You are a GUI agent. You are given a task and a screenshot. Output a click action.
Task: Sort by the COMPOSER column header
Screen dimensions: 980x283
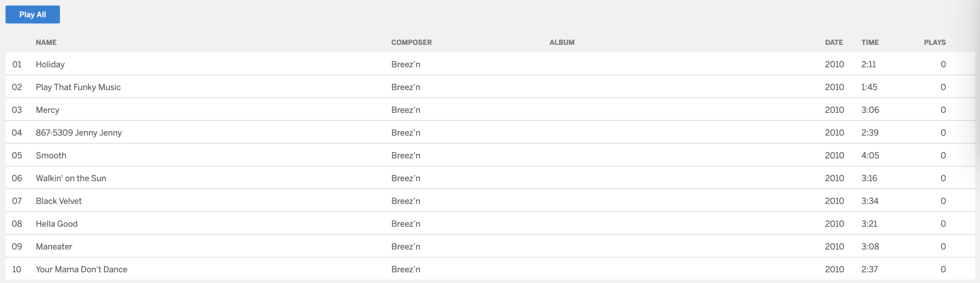pos(411,42)
